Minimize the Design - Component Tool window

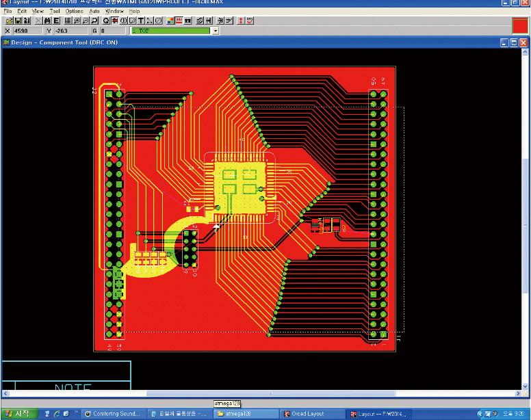(504, 42)
